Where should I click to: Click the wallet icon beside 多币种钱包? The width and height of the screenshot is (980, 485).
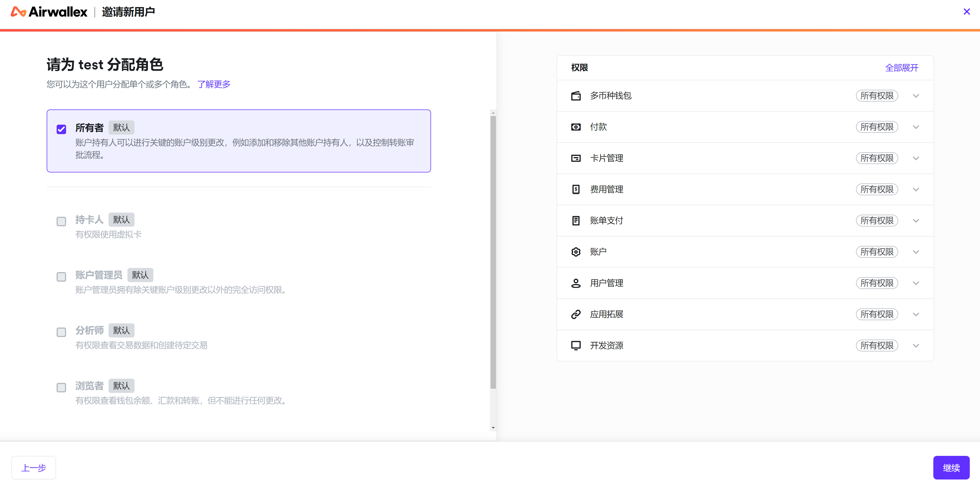coord(575,96)
